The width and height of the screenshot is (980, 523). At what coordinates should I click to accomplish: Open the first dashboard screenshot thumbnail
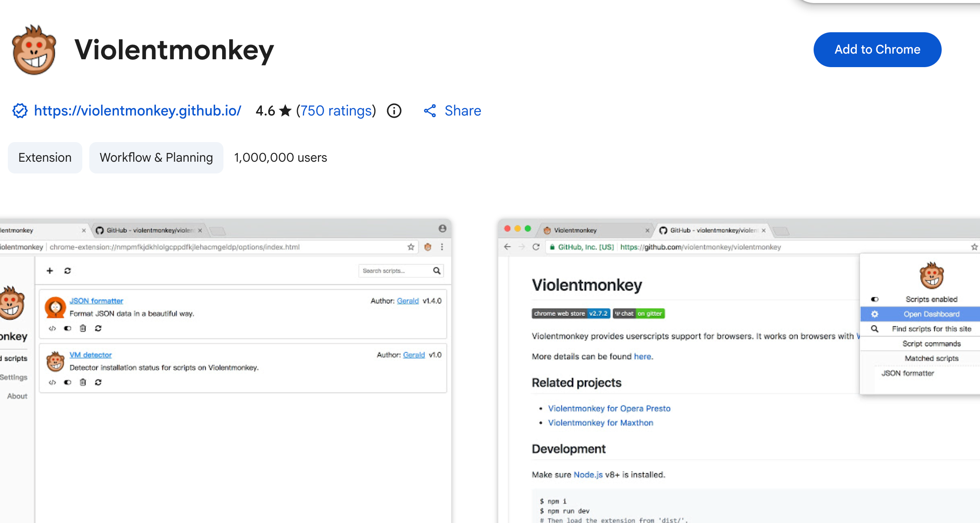tap(226, 370)
